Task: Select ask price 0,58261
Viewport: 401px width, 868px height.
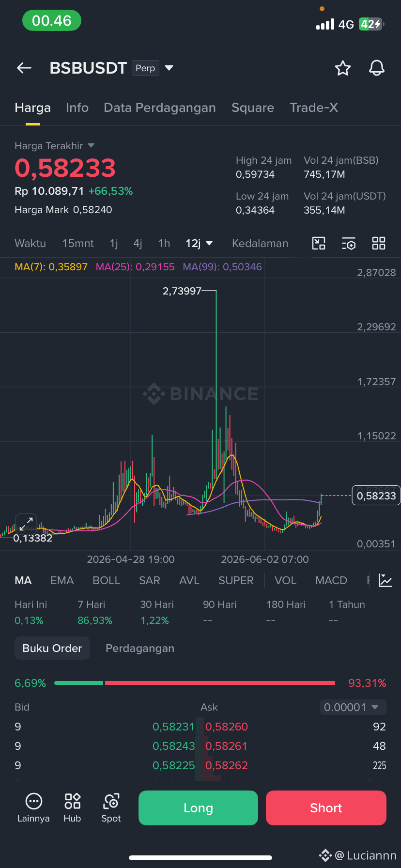Action: (227, 746)
